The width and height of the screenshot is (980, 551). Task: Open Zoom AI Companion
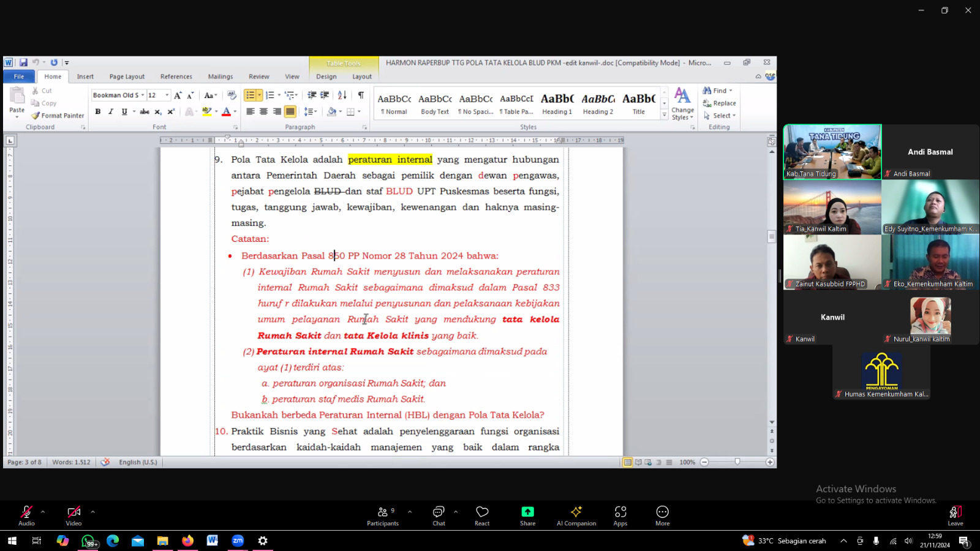(576, 515)
